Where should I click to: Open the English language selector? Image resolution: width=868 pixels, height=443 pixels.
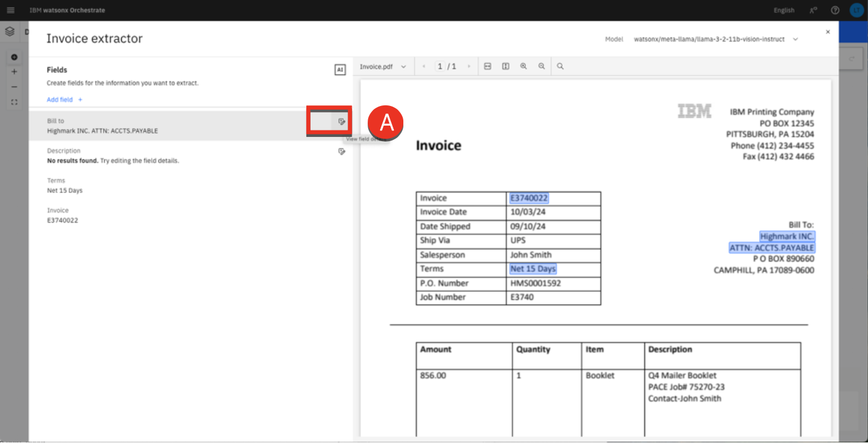coord(784,10)
